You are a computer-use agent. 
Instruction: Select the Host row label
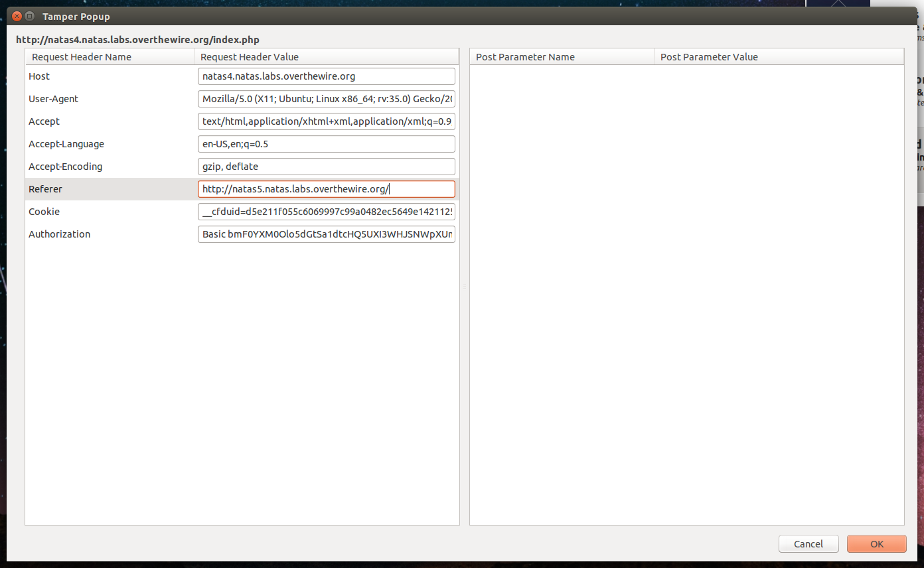tap(39, 76)
